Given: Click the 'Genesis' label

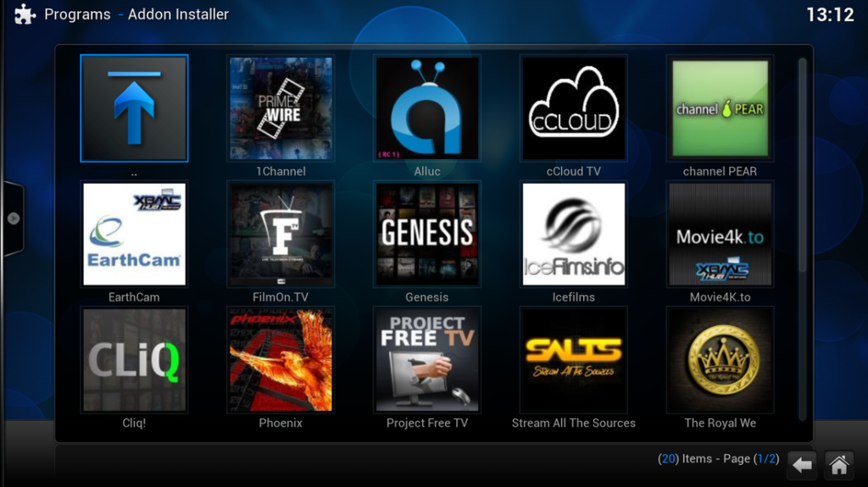Looking at the screenshot, I should [x=427, y=297].
